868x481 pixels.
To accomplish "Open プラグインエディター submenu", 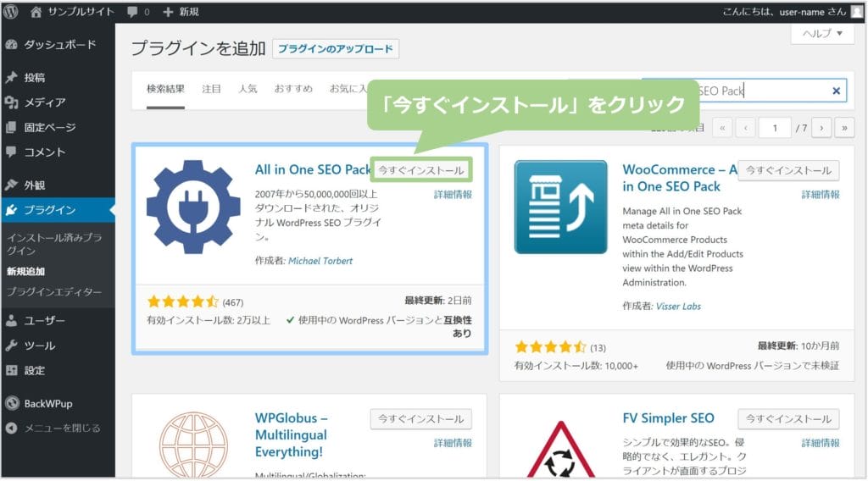I will point(54,292).
